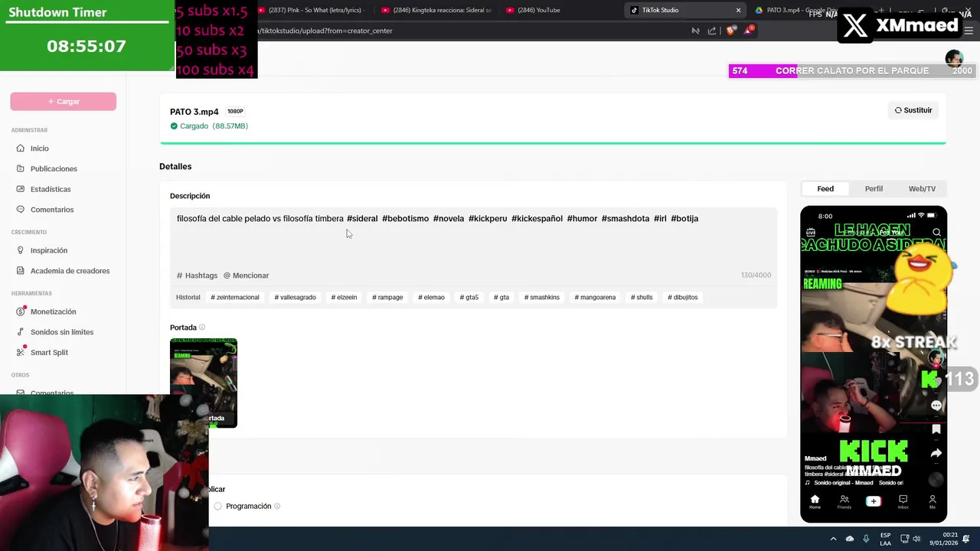Click the user profile avatar
Screen dimensions: 980x551
(x=954, y=58)
